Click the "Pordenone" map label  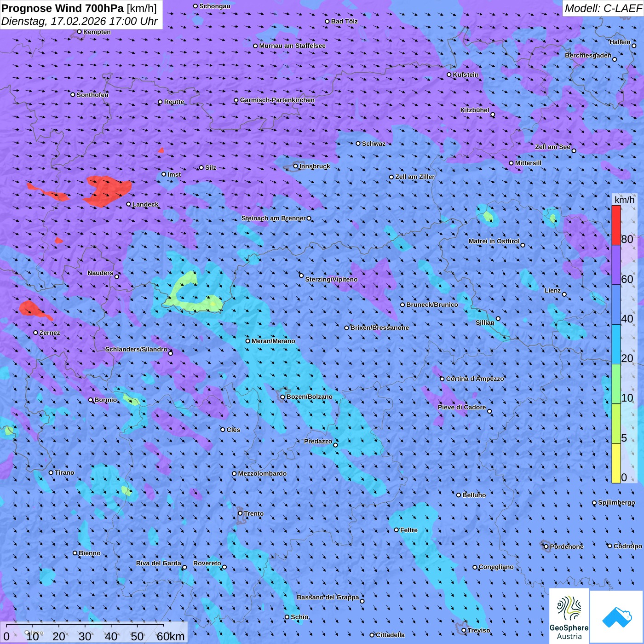click(x=567, y=546)
